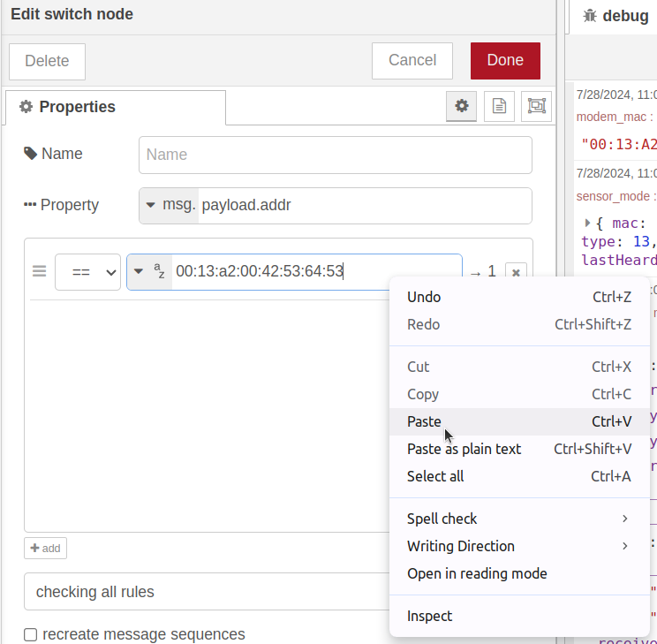Image resolution: width=657 pixels, height=644 pixels.
Task: Expand Spell check submenu
Action: pos(519,519)
